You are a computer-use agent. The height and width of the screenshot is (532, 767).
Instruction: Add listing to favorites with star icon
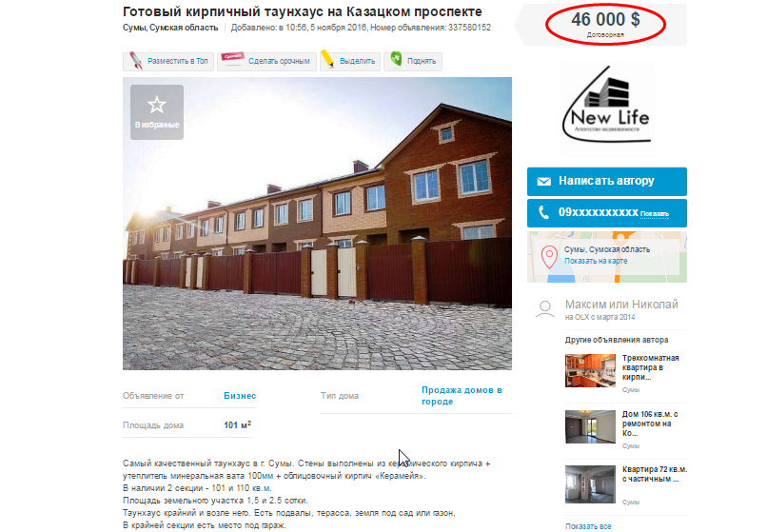157,112
